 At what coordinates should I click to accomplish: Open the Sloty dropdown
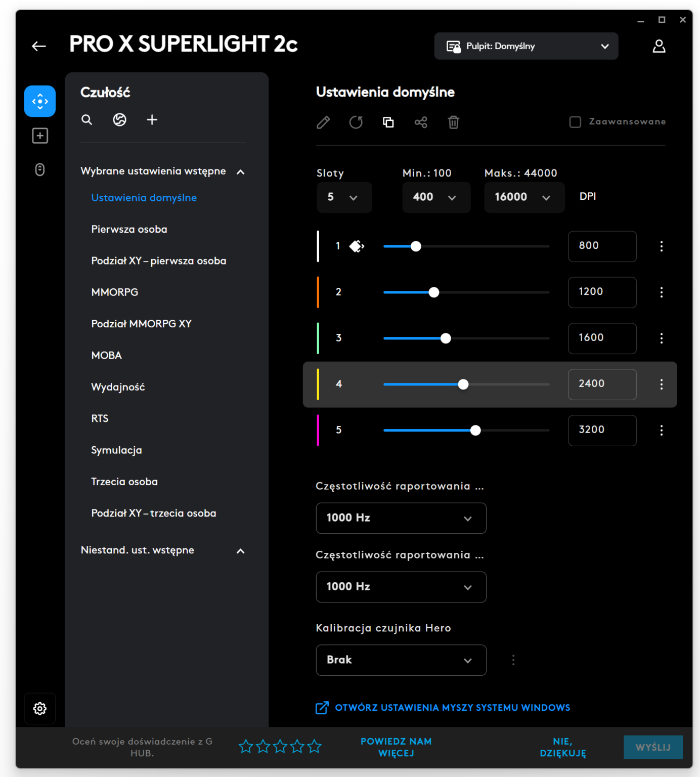344,197
